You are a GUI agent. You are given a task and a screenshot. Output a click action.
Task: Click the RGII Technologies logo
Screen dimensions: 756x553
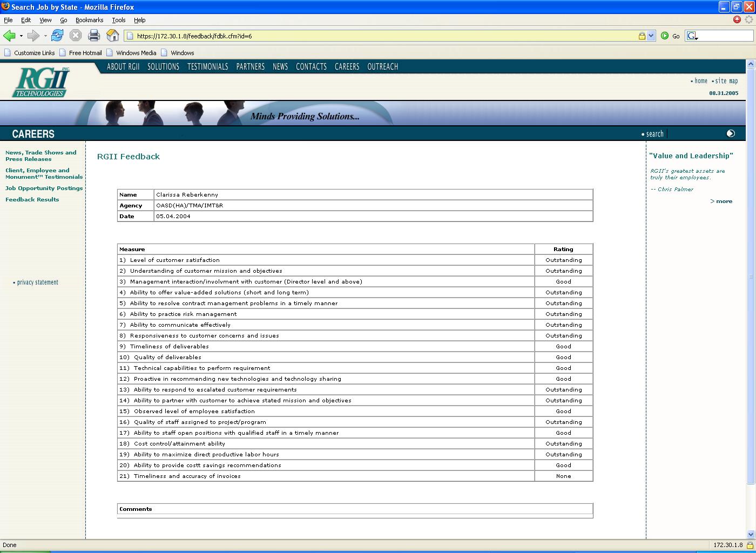pos(42,82)
